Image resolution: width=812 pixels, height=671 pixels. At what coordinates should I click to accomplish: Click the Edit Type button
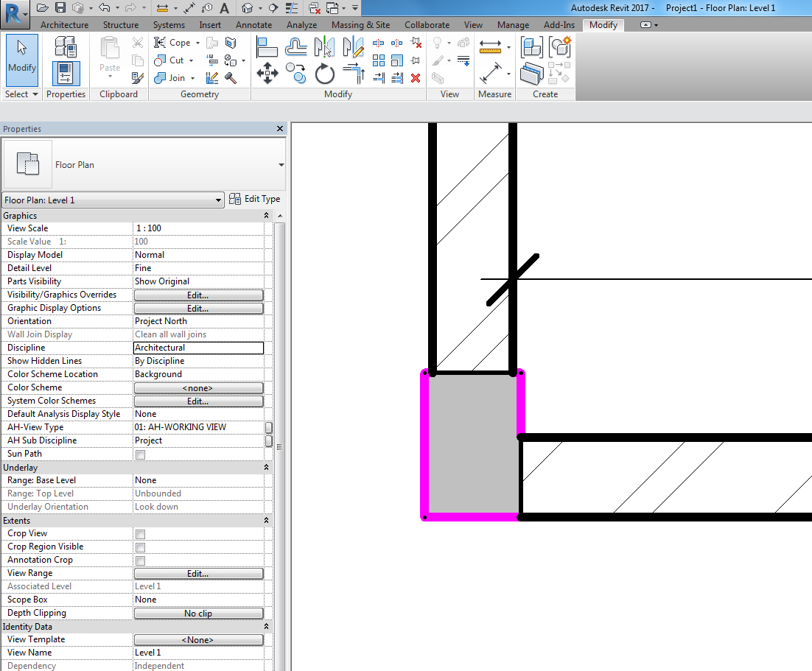255,199
